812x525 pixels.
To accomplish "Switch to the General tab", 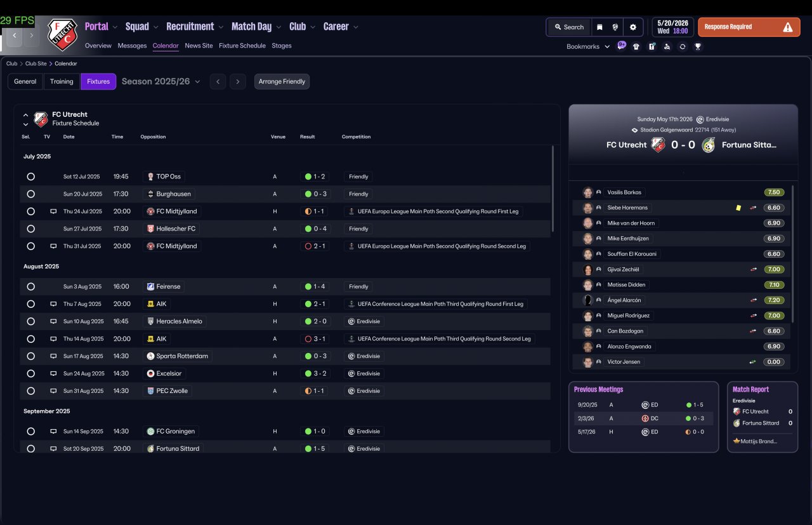I will [25, 81].
